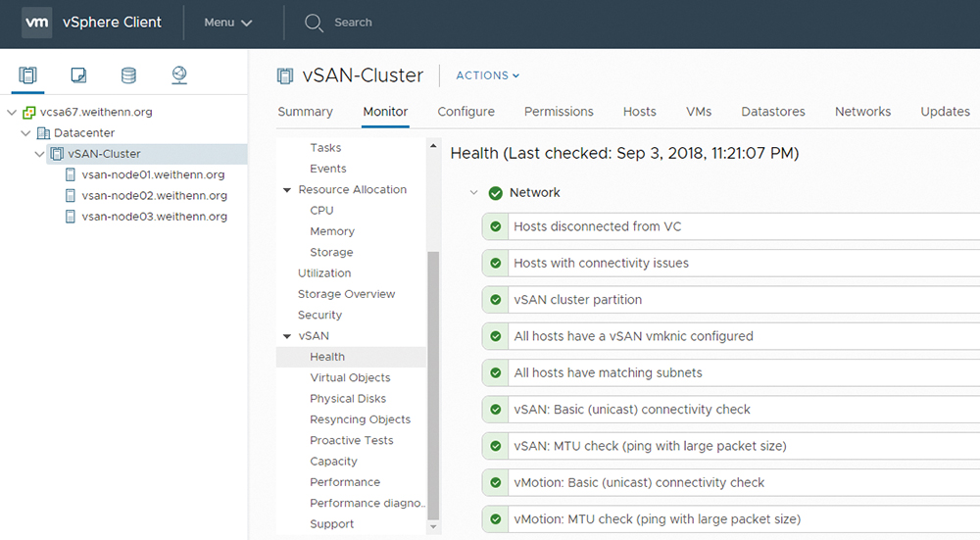Open the ACTIONS dropdown
Screen dimensions: 980x540
coord(487,75)
